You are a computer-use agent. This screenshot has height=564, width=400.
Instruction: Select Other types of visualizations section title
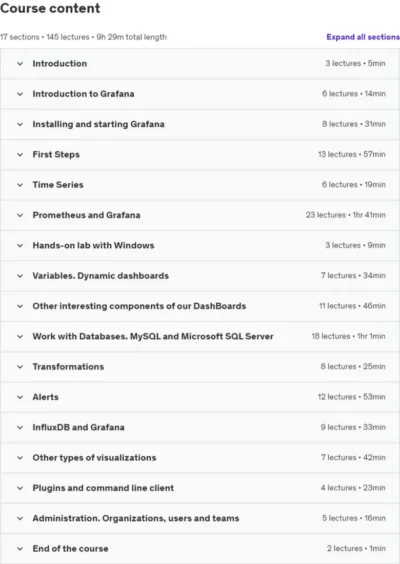[x=94, y=458]
